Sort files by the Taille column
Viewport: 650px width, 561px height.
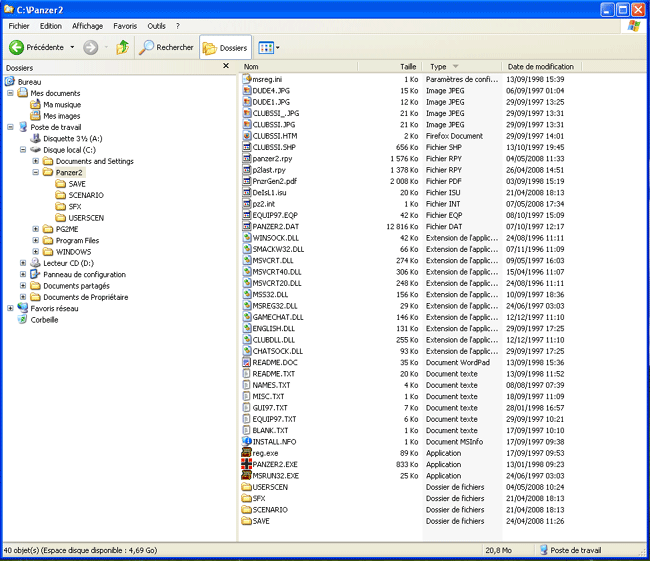(x=389, y=66)
